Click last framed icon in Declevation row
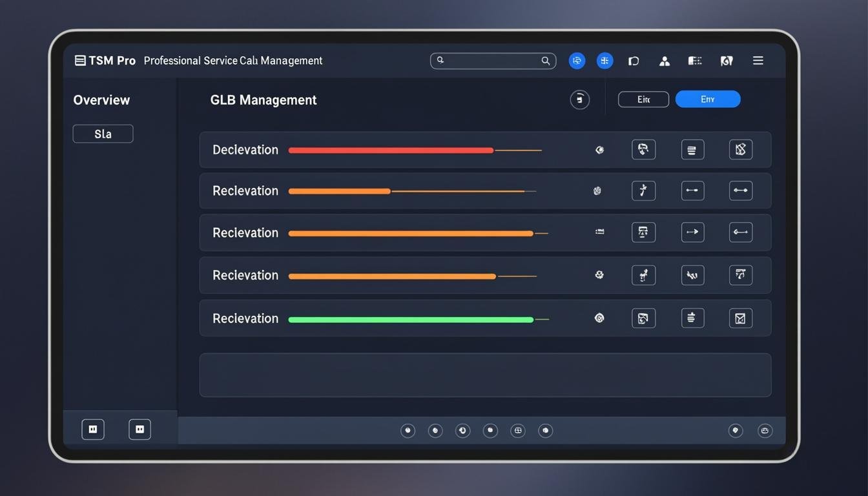 coord(741,150)
